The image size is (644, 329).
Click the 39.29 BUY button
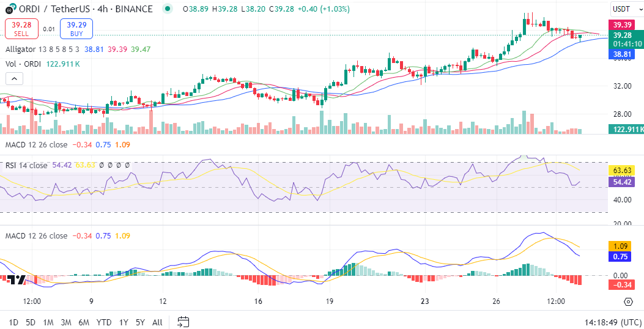coord(76,29)
